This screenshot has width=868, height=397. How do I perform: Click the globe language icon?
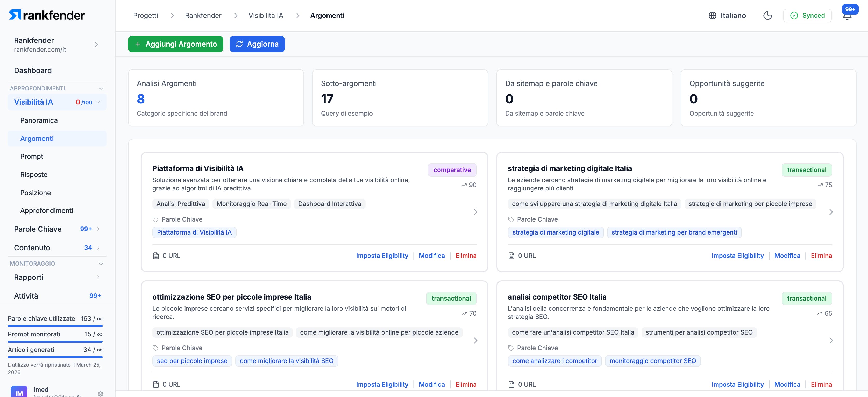[x=712, y=16]
